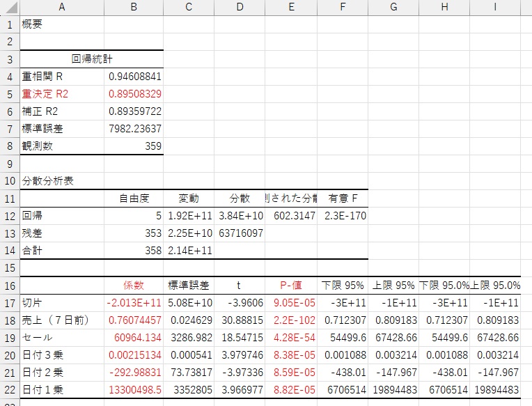Click the 有意 F header cell

[342, 198]
